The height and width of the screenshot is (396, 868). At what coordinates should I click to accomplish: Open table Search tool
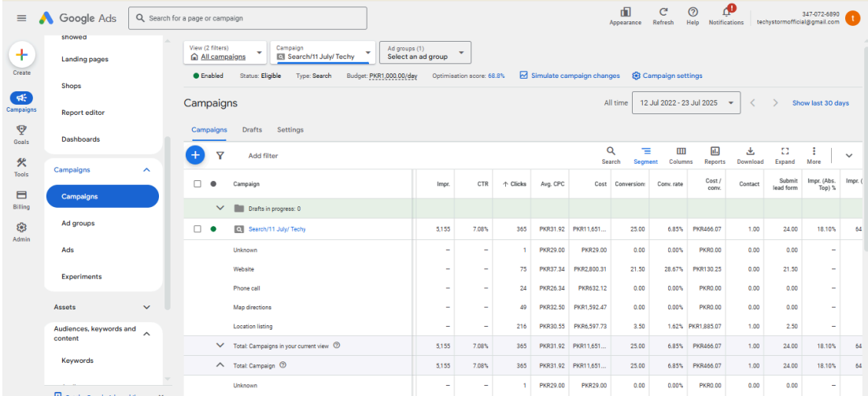(x=611, y=156)
